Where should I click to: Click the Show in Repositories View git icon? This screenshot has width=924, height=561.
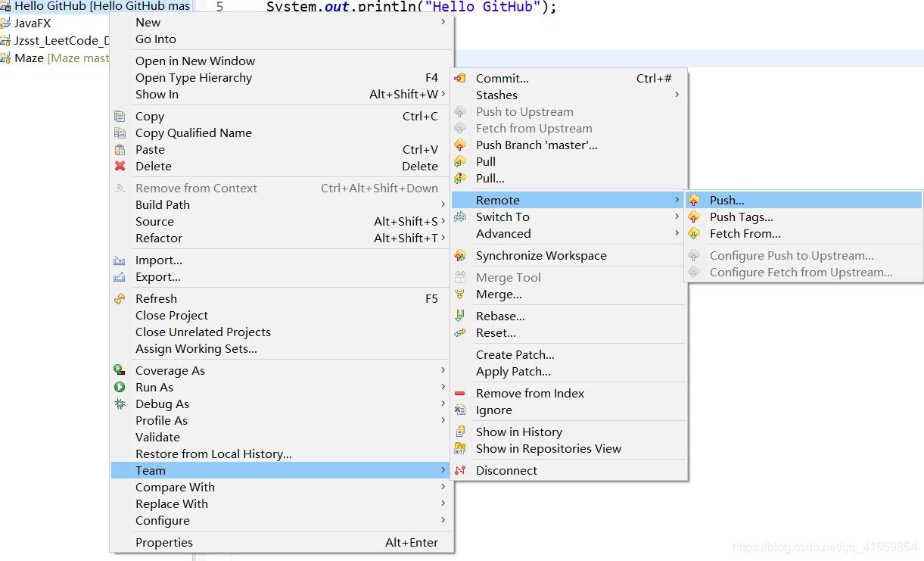(x=459, y=448)
